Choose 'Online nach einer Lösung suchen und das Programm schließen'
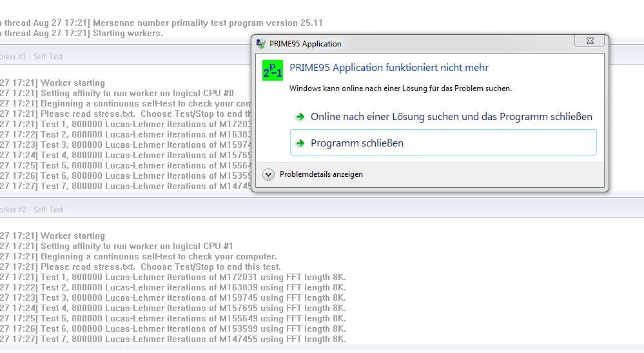This screenshot has height=353, width=644. pyautogui.click(x=443, y=117)
